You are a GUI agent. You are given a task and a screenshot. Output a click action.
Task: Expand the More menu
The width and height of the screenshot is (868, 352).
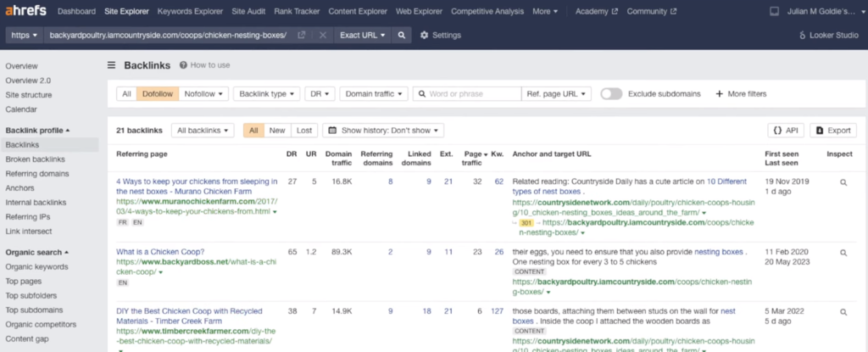[545, 11]
